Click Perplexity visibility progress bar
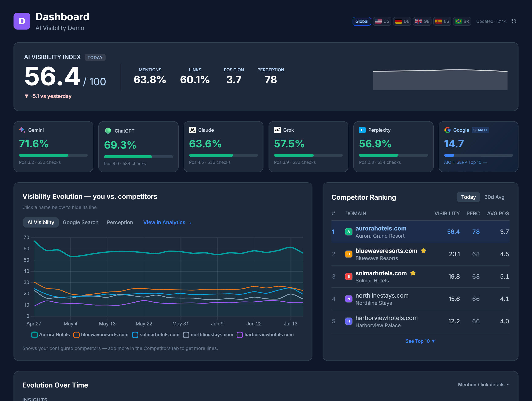532x401 pixels. pyautogui.click(x=394, y=155)
